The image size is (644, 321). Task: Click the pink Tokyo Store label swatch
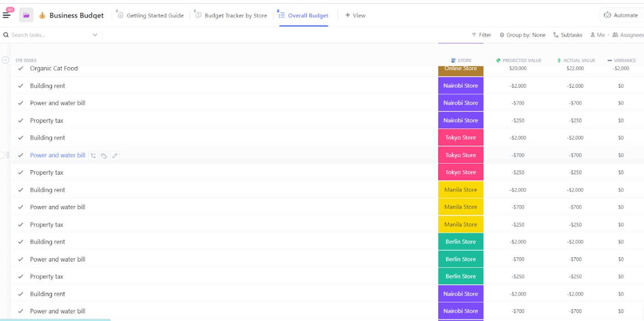(460, 155)
